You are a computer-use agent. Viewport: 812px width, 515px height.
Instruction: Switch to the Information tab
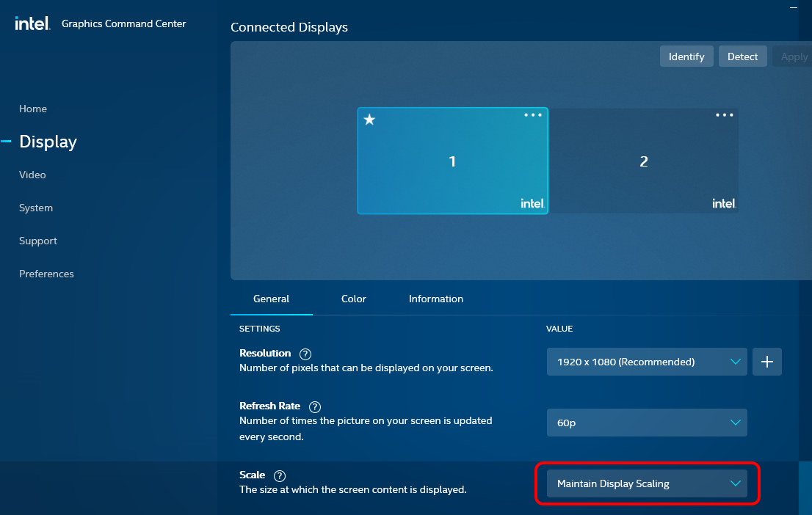click(x=436, y=299)
